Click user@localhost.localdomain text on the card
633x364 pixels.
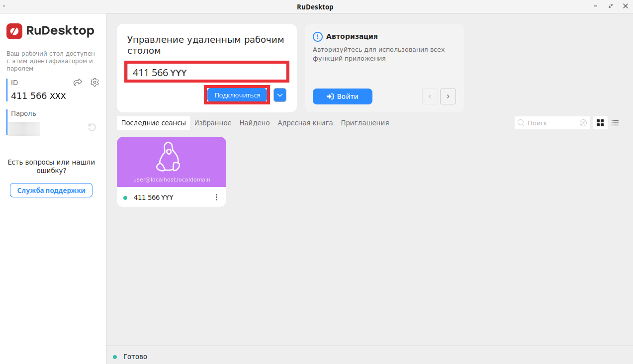pyautogui.click(x=172, y=180)
